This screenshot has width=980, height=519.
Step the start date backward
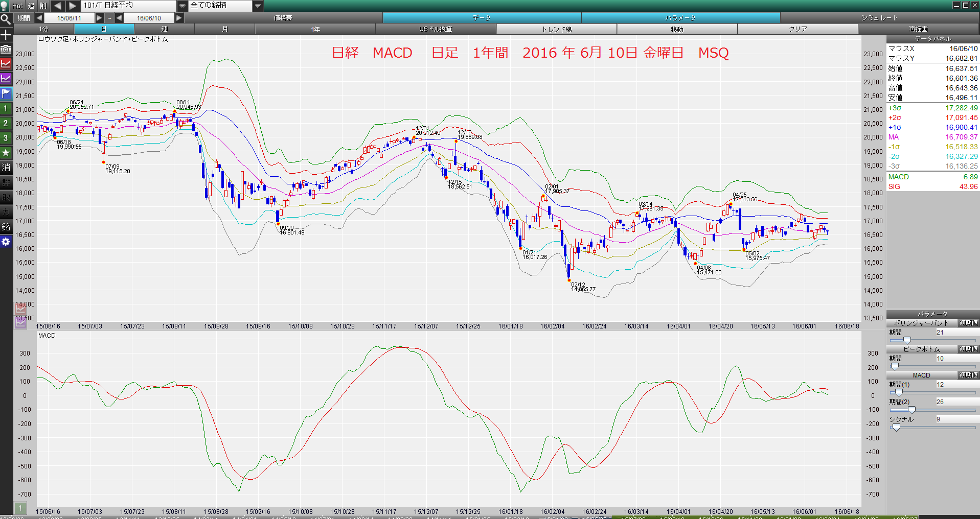(x=39, y=18)
